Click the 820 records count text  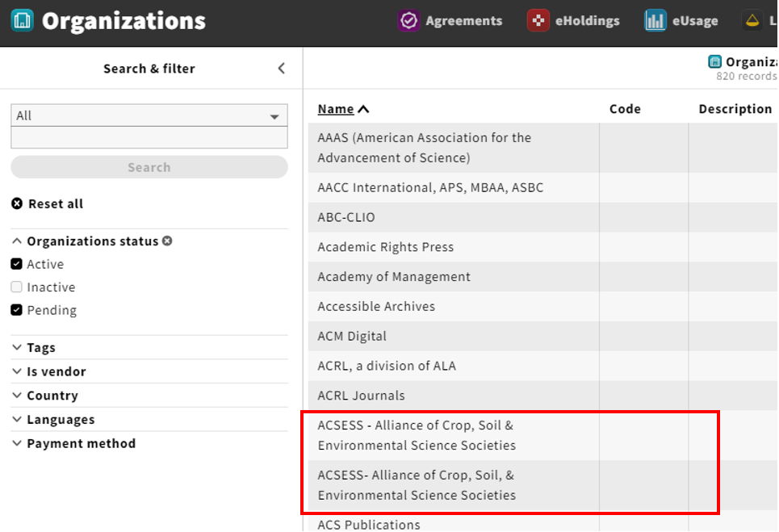(x=746, y=76)
